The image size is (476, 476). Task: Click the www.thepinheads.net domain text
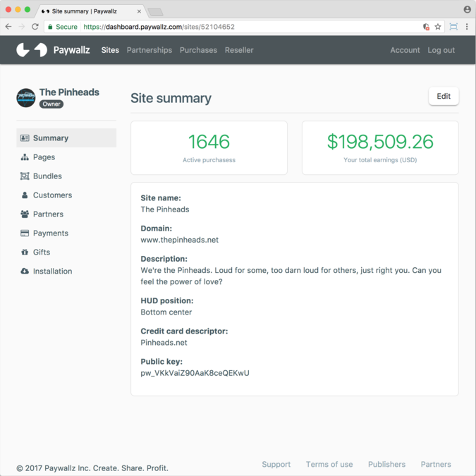[x=179, y=240]
